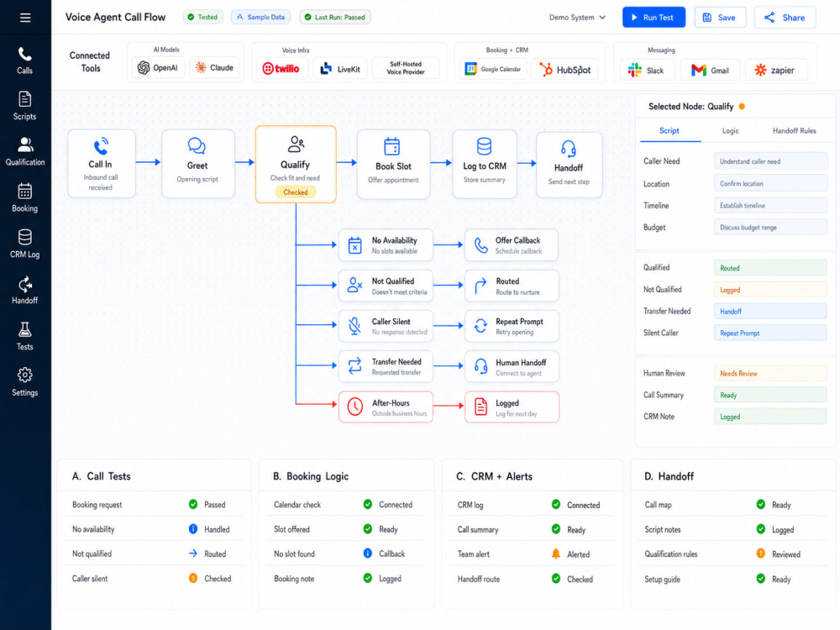This screenshot has width=840, height=630.
Task: Open CRM Log in sidebar
Action: coord(24,244)
